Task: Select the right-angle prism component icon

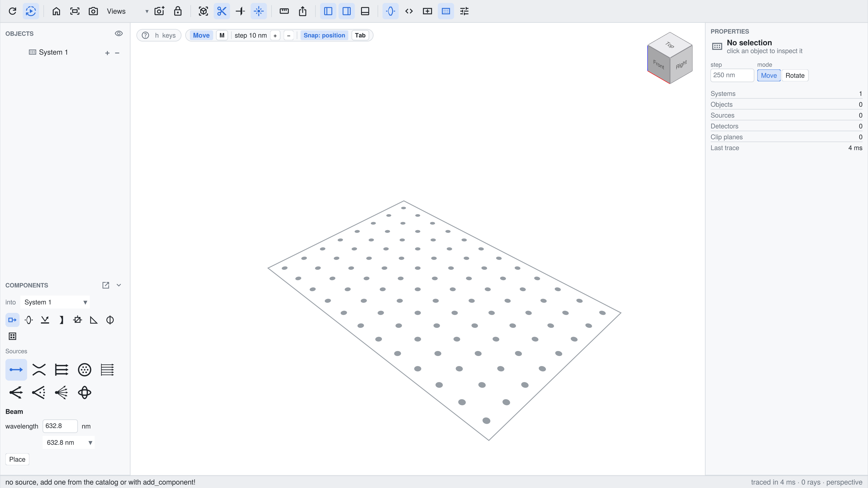Action: click(94, 320)
